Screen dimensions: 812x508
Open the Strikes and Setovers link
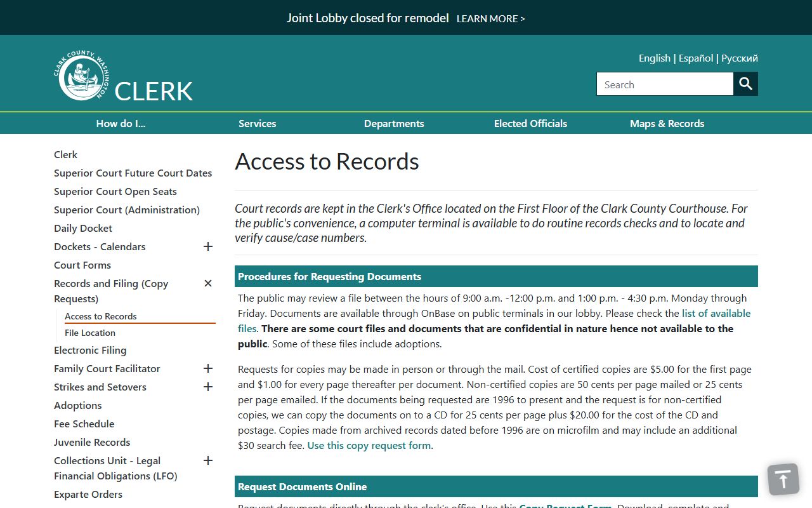(x=100, y=387)
